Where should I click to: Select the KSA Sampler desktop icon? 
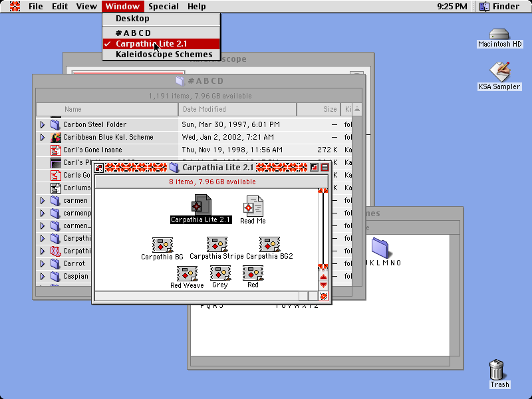(x=499, y=72)
